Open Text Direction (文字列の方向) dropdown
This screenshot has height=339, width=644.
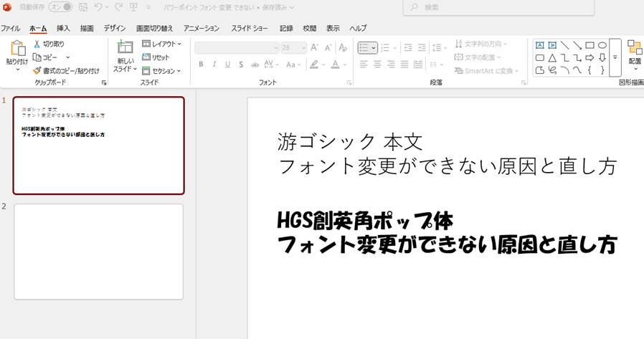click(481, 44)
